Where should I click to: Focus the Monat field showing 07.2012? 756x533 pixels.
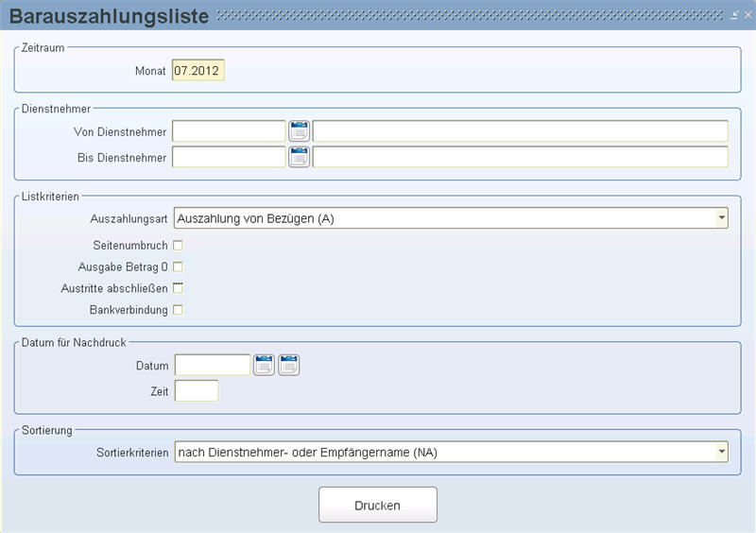tap(198, 71)
